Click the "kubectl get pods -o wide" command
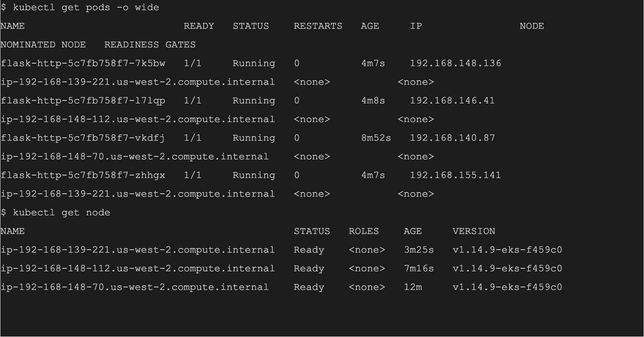 coord(86,8)
